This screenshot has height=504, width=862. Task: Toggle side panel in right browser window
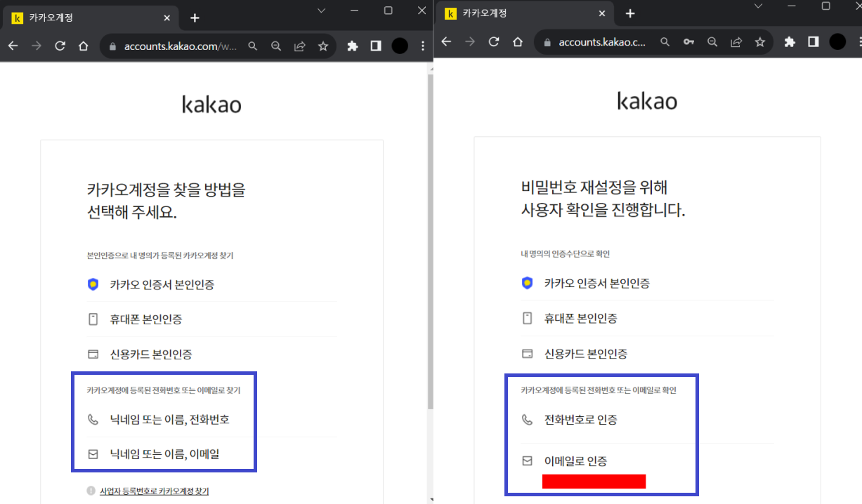coord(814,42)
